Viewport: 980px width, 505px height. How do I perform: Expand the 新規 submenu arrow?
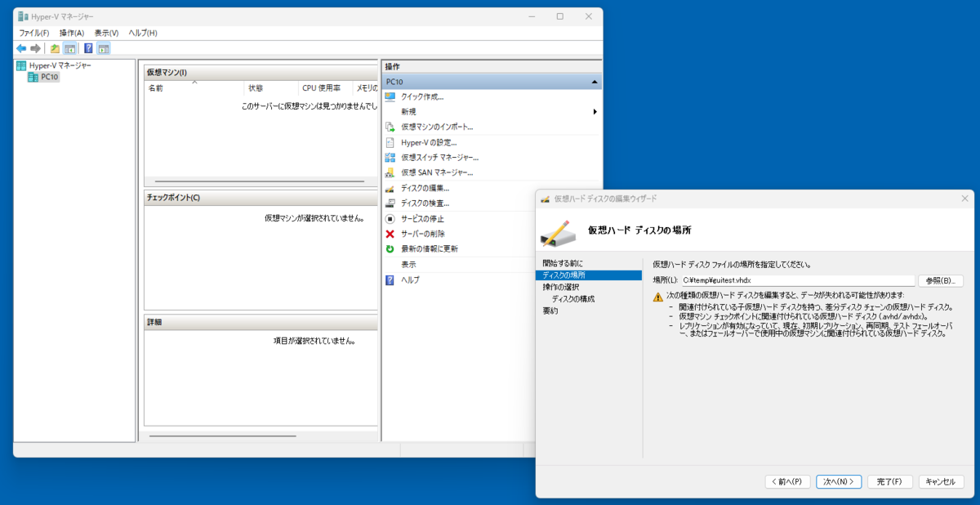(595, 111)
